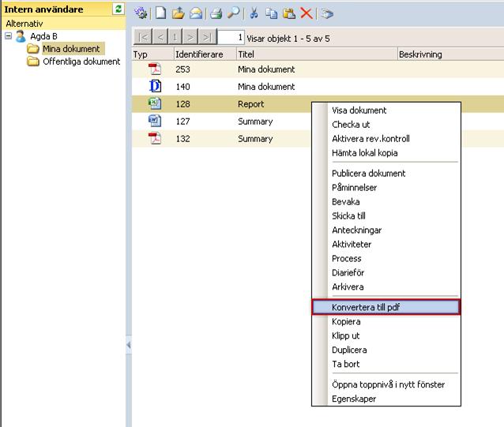The width and height of the screenshot is (504, 427).
Task: Go to first page of results
Action: (x=143, y=37)
